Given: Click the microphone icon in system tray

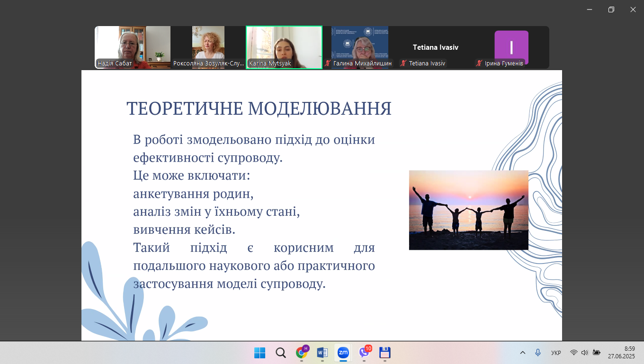Looking at the screenshot, I should pos(537,353).
